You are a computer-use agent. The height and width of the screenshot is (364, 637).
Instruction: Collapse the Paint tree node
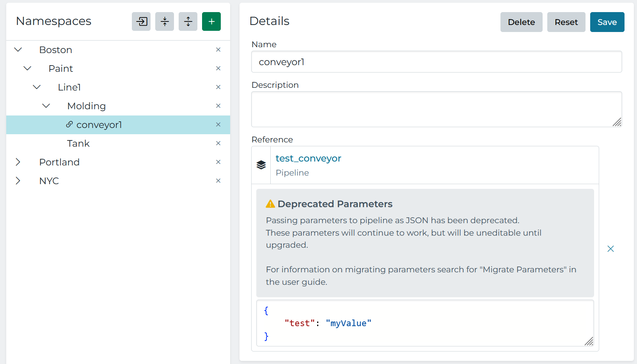(x=27, y=68)
